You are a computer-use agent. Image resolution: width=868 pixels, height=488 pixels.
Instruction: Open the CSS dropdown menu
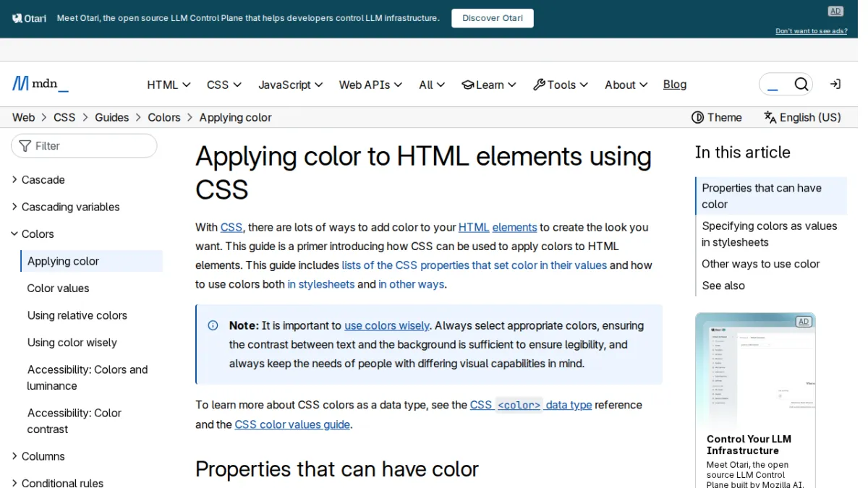pyautogui.click(x=224, y=85)
